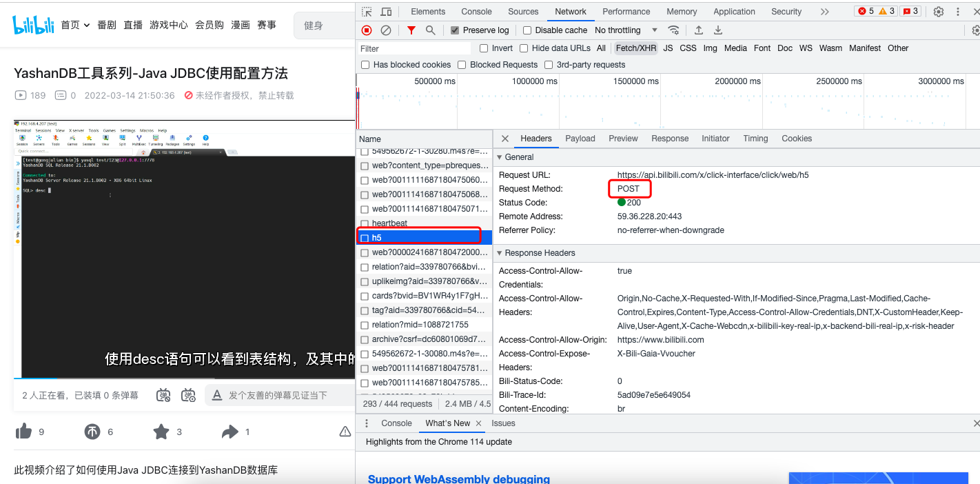This screenshot has height=484, width=980.
Task: Switch to the Performance tab
Action: (626, 12)
